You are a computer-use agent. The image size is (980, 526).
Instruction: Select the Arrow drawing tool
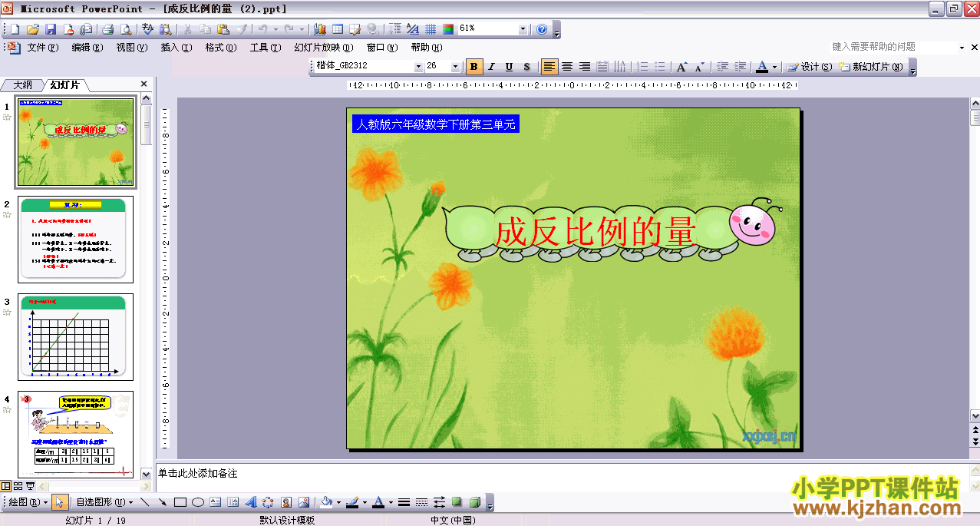tap(163, 503)
